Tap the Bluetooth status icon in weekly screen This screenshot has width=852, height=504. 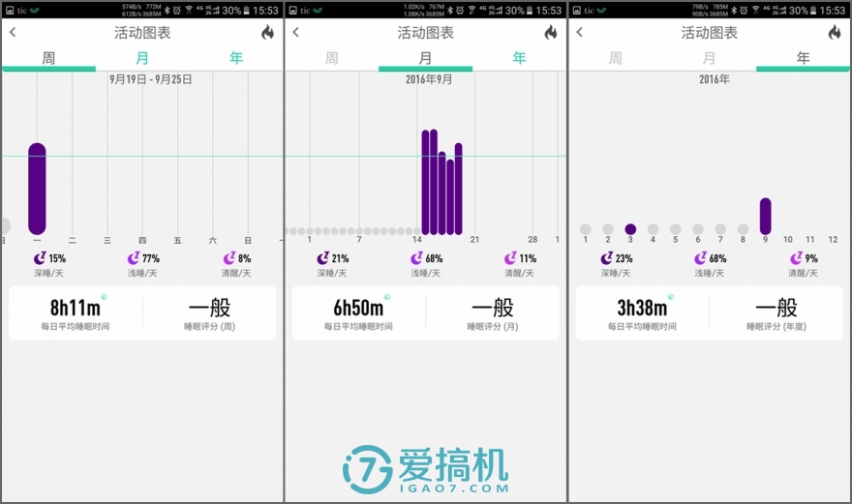click(x=167, y=11)
